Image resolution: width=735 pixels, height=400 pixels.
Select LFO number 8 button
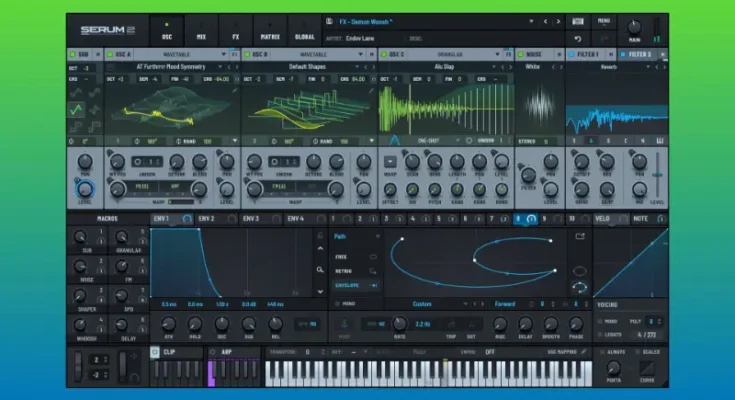pyautogui.click(x=517, y=218)
